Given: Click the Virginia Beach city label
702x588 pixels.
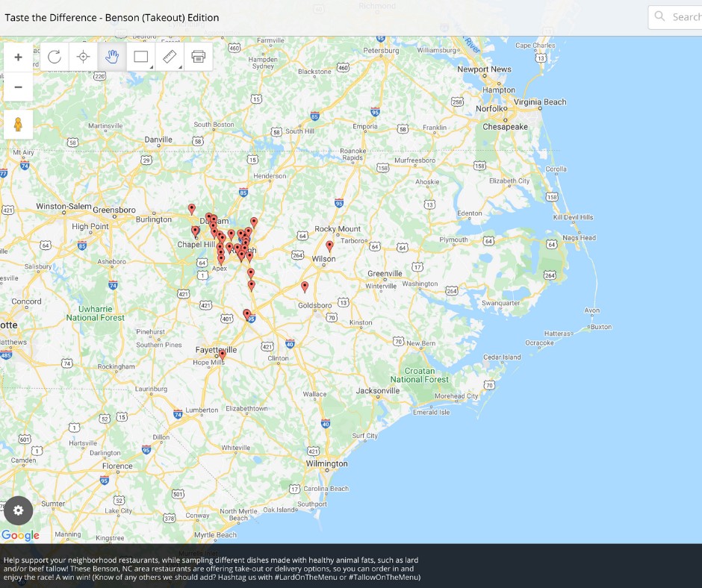Looking at the screenshot, I should pos(540,102).
